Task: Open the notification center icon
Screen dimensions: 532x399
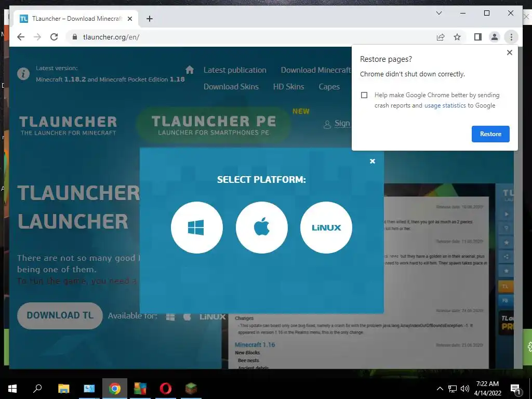Action: tap(515, 389)
